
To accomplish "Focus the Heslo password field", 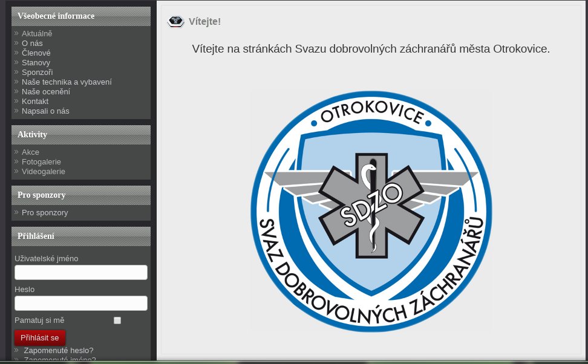I will pyautogui.click(x=81, y=304).
